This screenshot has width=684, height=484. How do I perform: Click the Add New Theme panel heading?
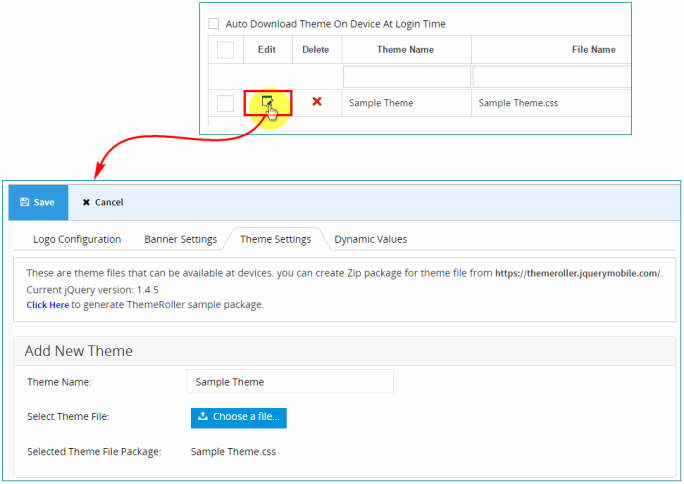[79, 351]
